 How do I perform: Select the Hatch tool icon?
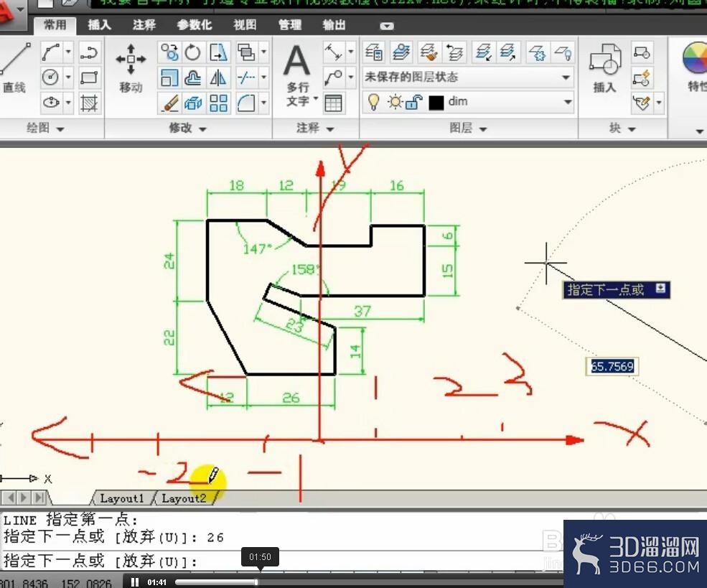(89, 103)
